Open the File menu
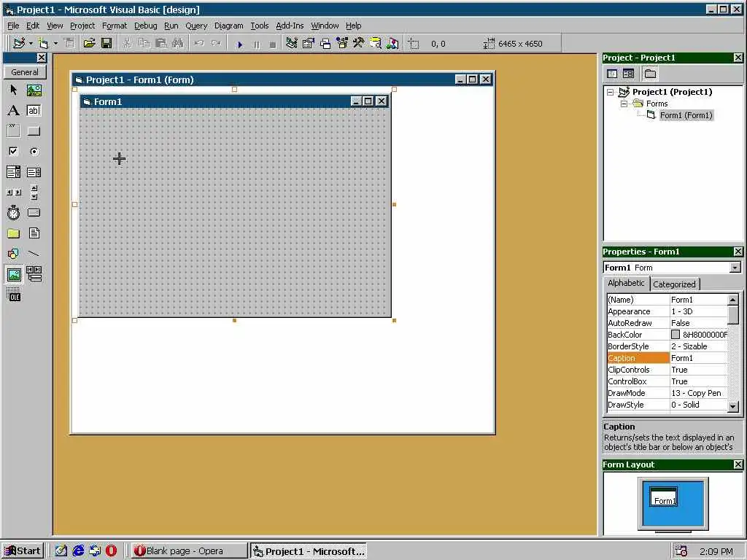Screen dimensions: 747x560 (13, 26)
